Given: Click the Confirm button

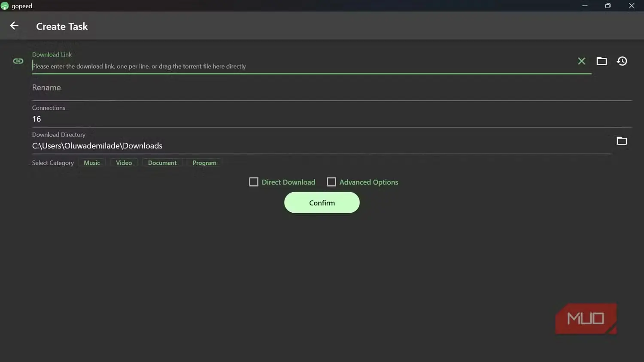Looking at the screenshot, I should [x=322, y=202].
